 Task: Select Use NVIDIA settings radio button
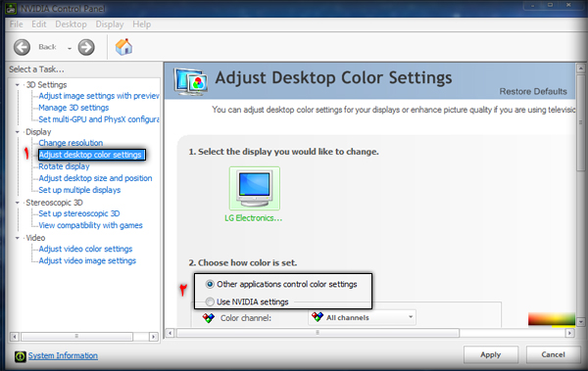[210, 301]
